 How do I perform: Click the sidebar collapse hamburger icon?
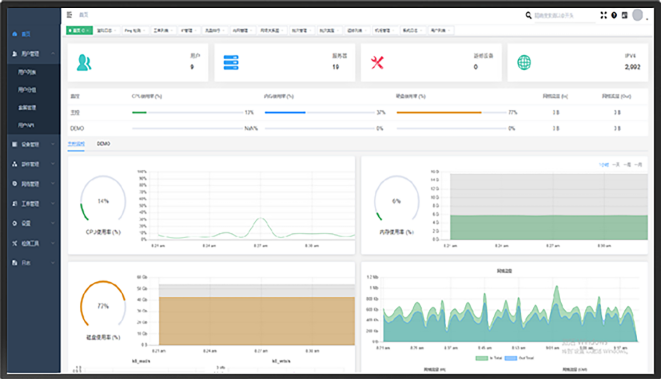(70, 15)
